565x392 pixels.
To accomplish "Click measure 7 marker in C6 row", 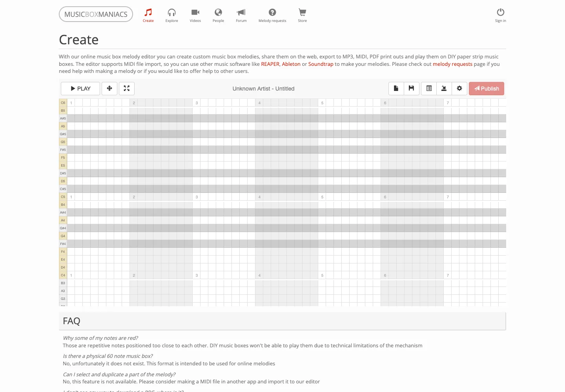I will [448, 103].
